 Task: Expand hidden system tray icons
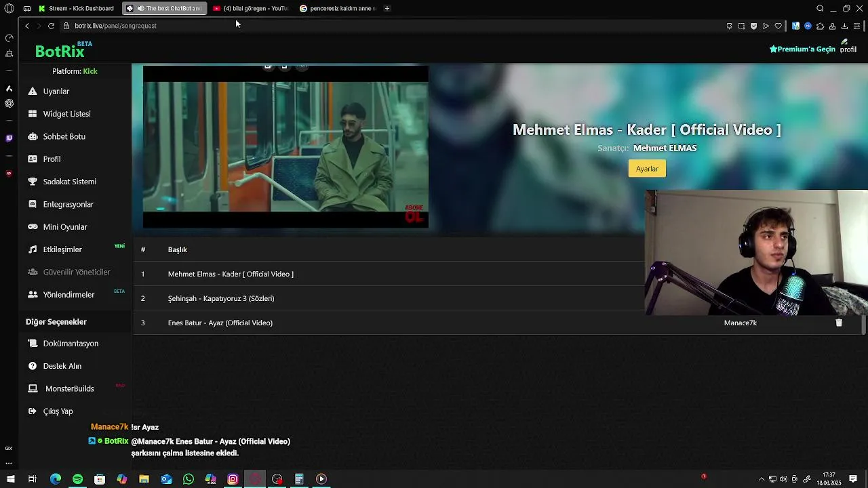pos(762,479)
